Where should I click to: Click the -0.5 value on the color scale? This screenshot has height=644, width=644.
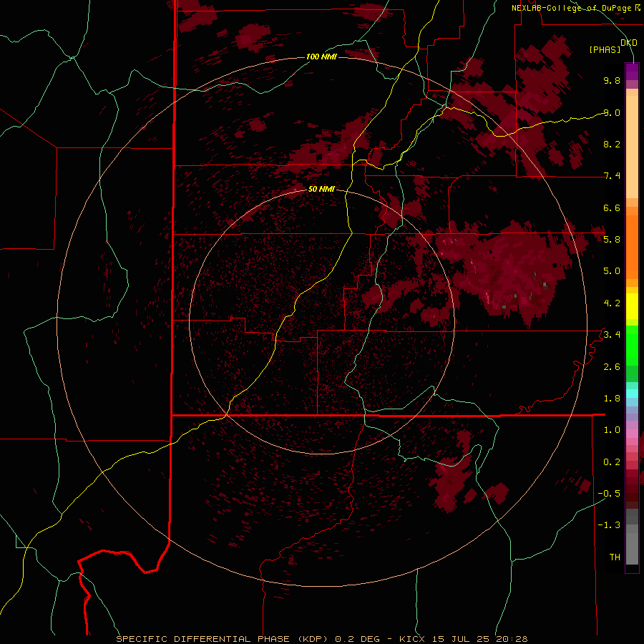click(609, 494)
